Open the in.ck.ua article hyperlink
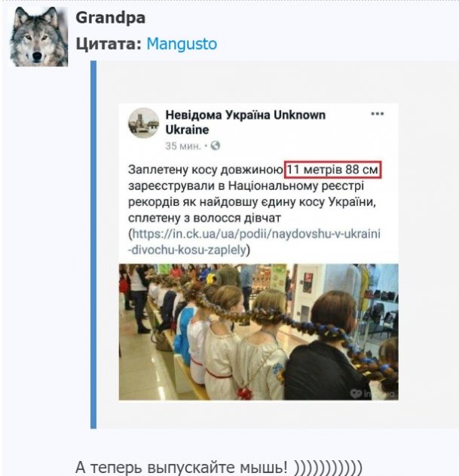459x476 pixels. click(254, 242)
